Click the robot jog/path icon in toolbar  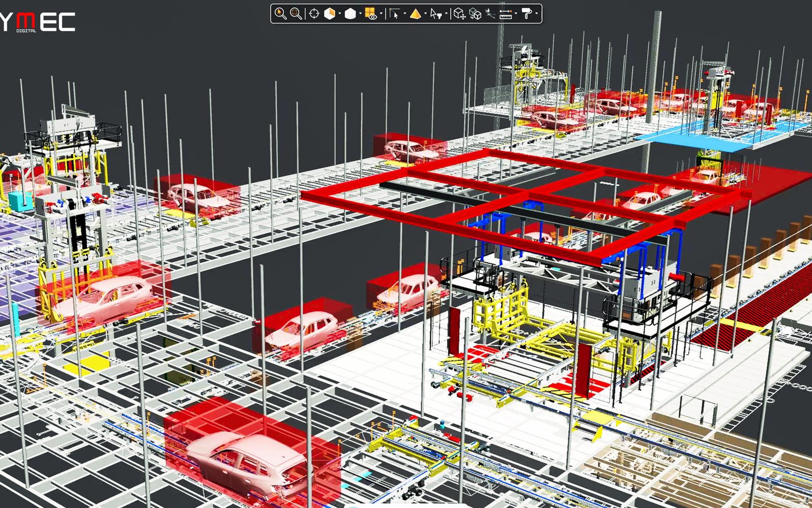click(x=490, y=13)
